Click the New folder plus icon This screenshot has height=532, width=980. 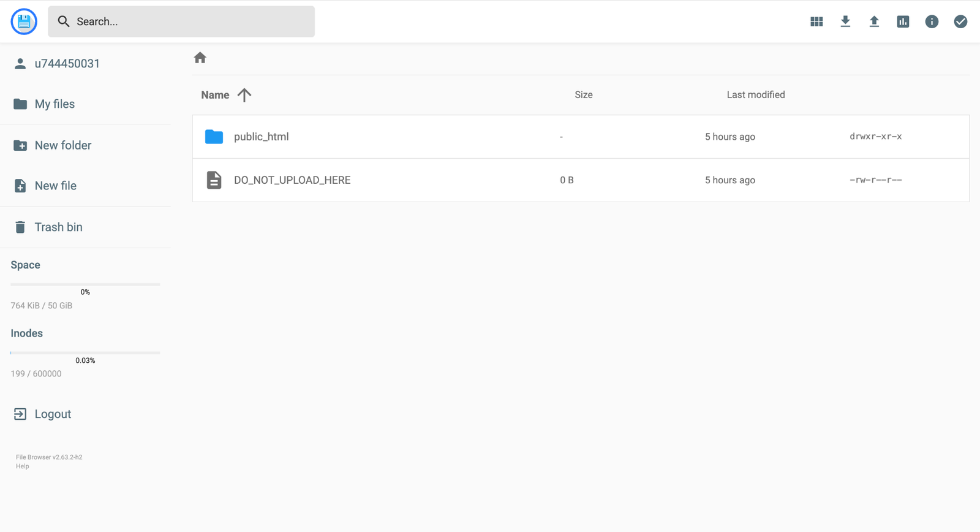[x=20, y=145]
